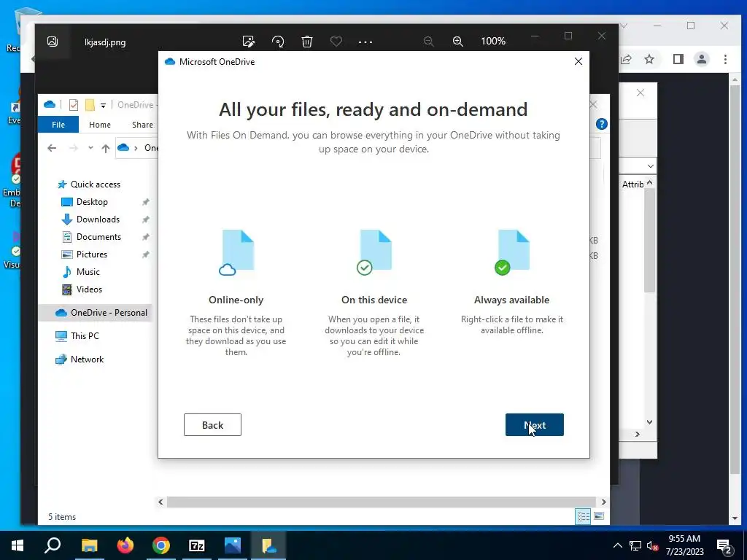Close the Microsoft OneDrive dialog
The width and height of the screenshot is (747, 560).
click(578, 61)
